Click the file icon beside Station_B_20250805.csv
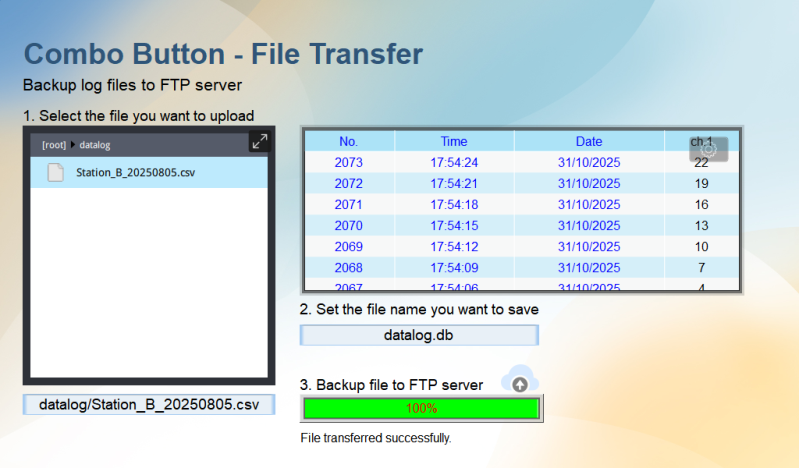The width and height of the screenshot is (799, 468). pos(56,172)
